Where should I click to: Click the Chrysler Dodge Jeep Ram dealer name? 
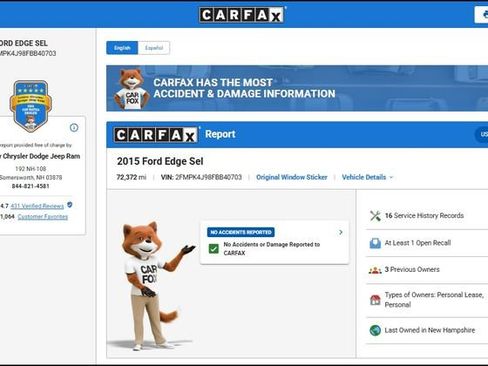coord(40,156)
